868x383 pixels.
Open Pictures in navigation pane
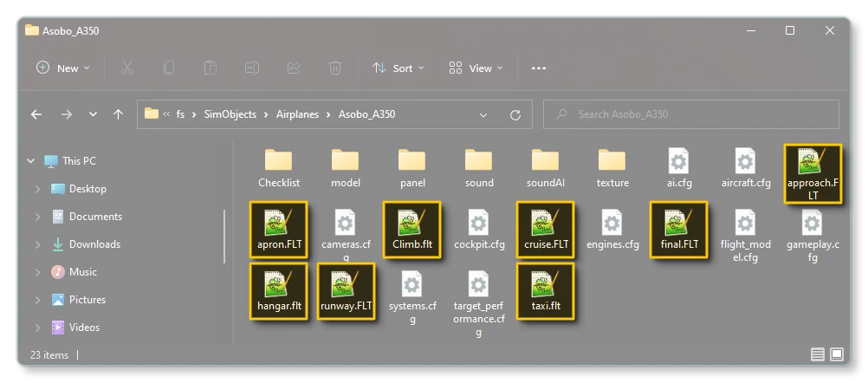tap(78, 300)
